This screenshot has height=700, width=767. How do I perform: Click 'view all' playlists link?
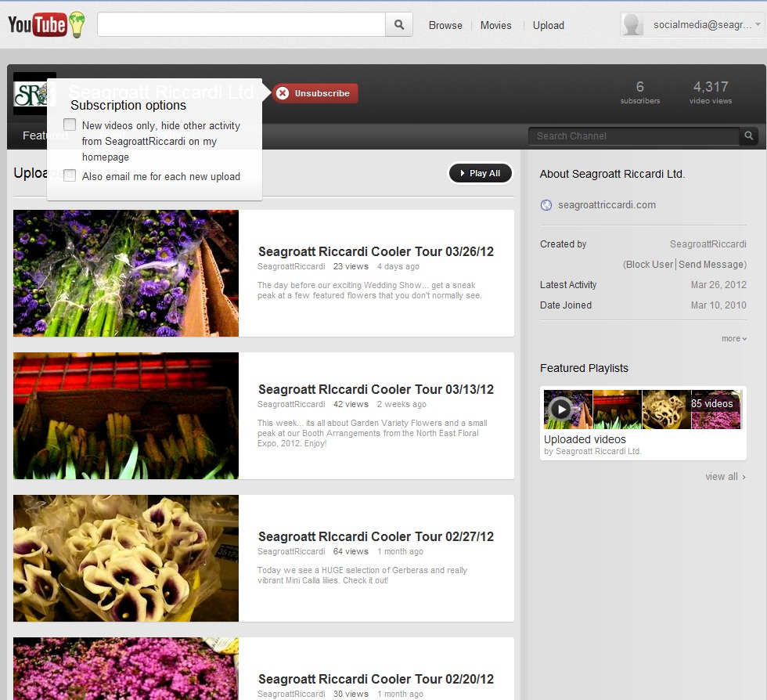point(726,476)
